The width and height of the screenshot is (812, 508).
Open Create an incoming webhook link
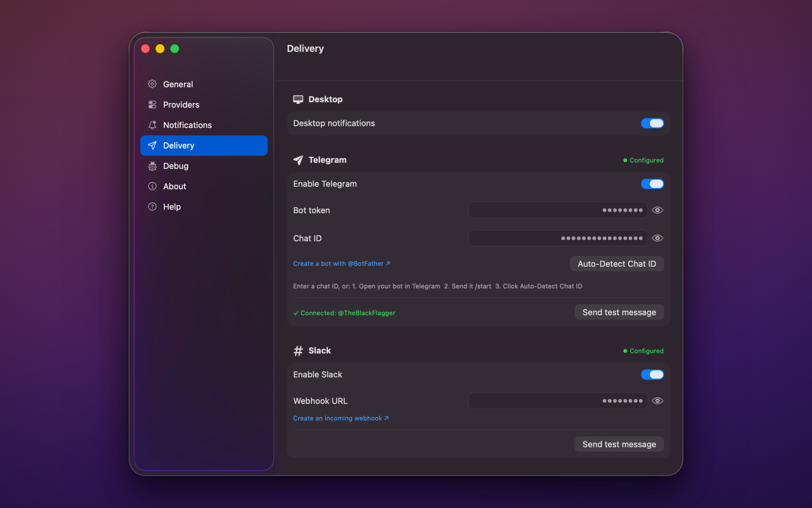coord(341,418)
